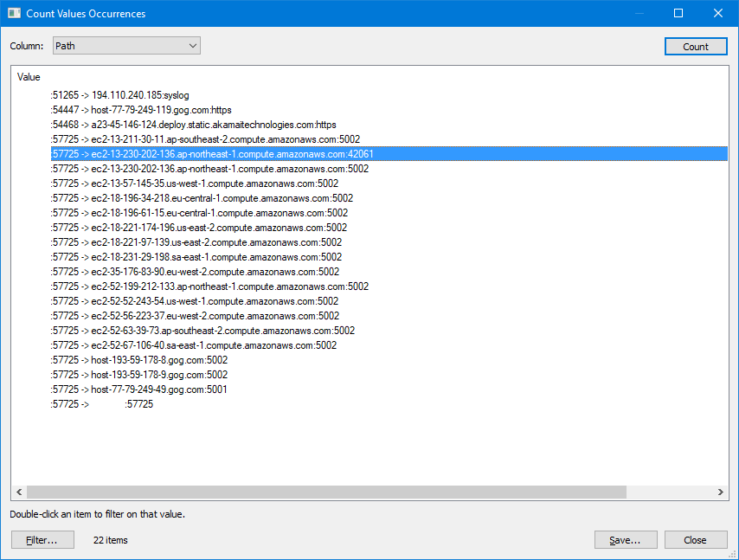Click the horizontal scrollbar left arrow
The width and height of the screenshot is (739, 560).
pos(19,492)
